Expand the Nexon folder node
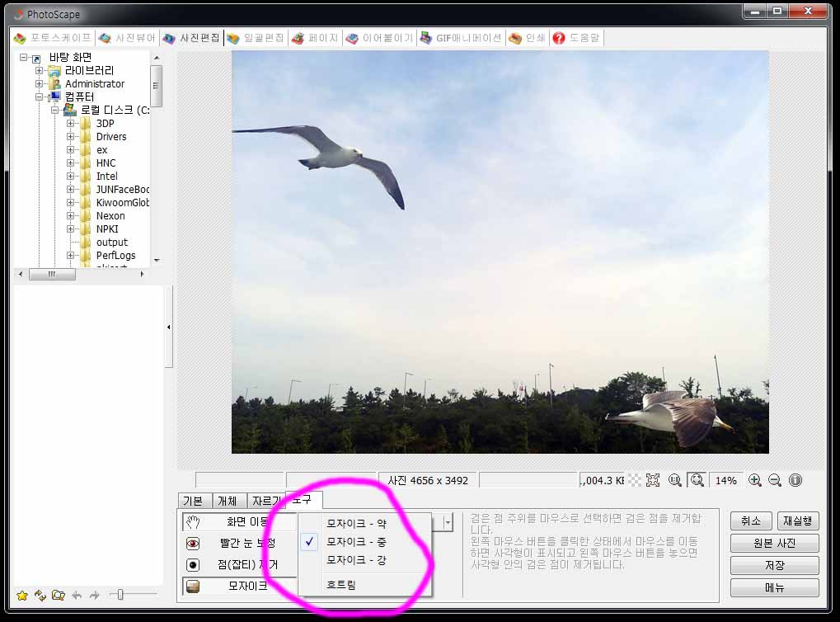Viewport: 840px width, 622px height. click(x=70, y=215)
